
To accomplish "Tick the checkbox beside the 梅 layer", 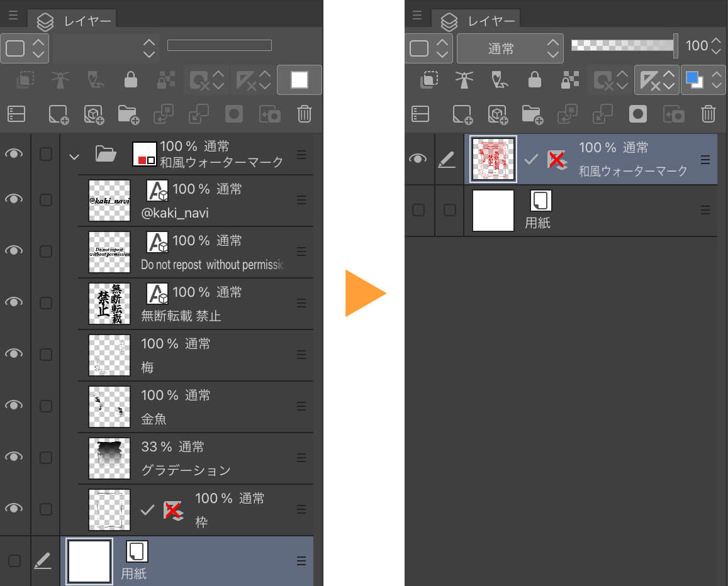I will click(x=46, y=354).
